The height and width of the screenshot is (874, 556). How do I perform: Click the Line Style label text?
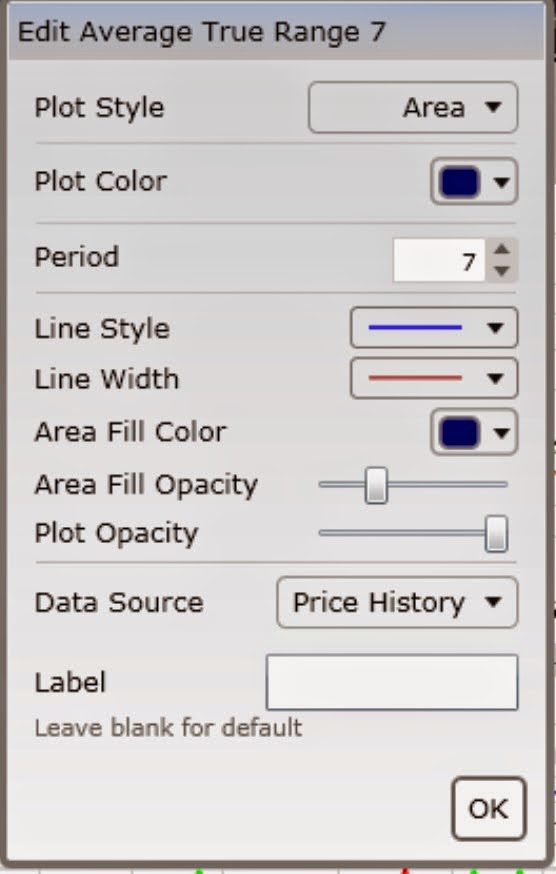pyautogui.click(x=102, y=328)
